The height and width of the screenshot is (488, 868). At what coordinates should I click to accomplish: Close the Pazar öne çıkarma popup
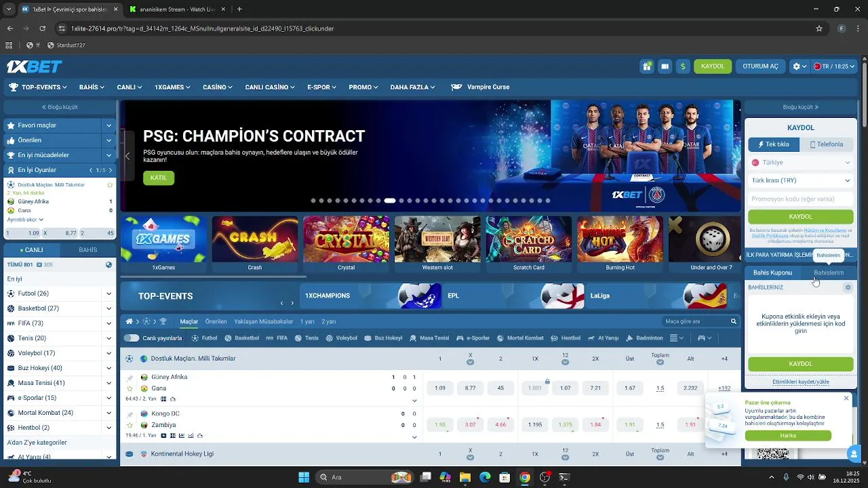pyautogui.click(x=846, y=398)
